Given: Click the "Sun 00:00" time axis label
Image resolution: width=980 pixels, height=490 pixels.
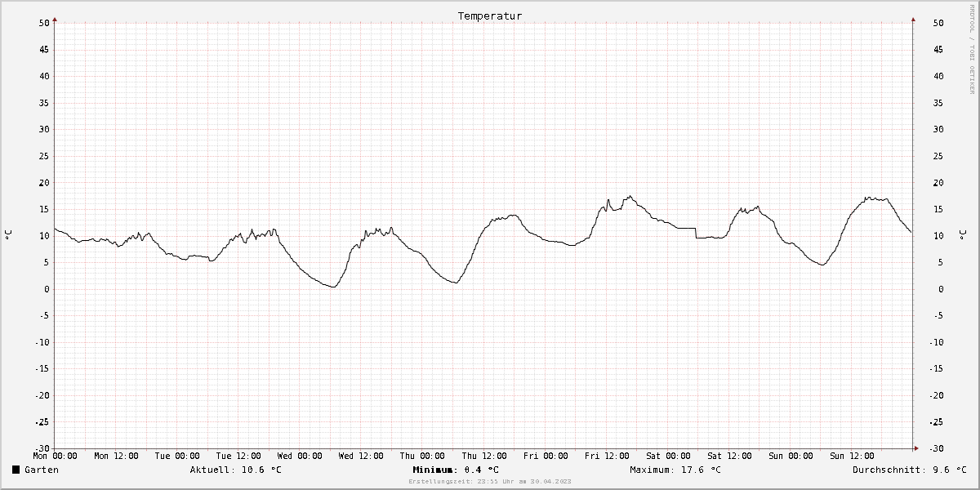Looking at the screenshot, I should tap(791, 456).
